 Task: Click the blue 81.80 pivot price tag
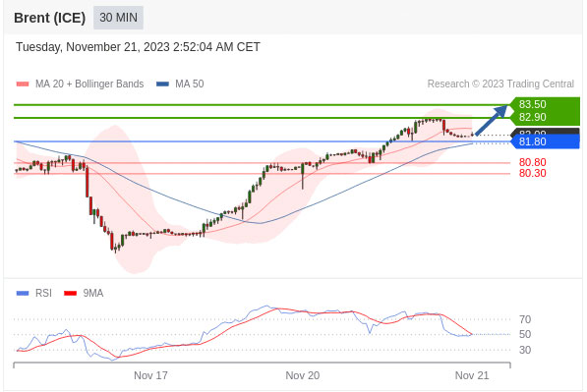click(x=545, y=141)
